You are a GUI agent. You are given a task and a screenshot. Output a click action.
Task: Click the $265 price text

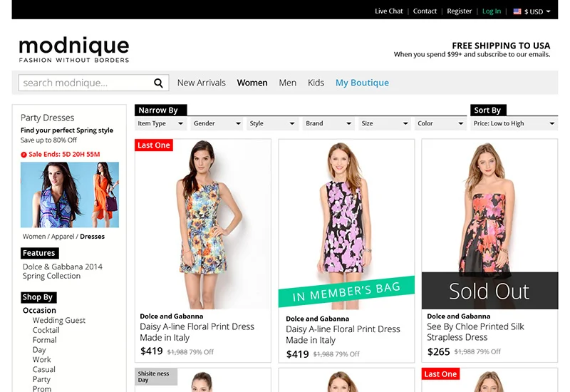point(438,352)
